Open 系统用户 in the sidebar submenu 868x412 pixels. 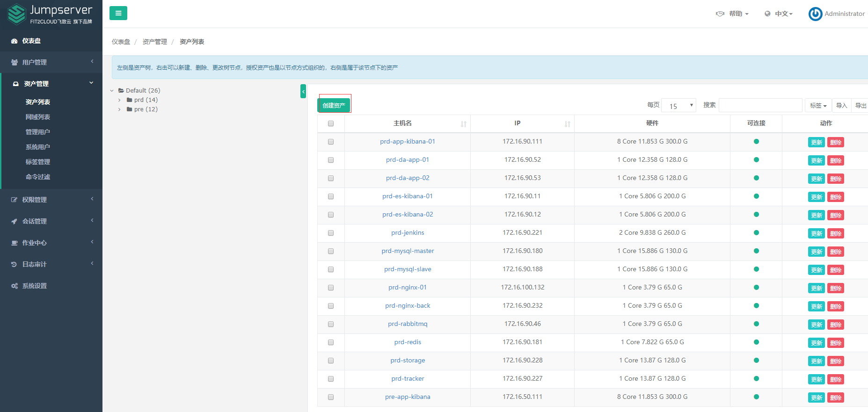point(38,147)
